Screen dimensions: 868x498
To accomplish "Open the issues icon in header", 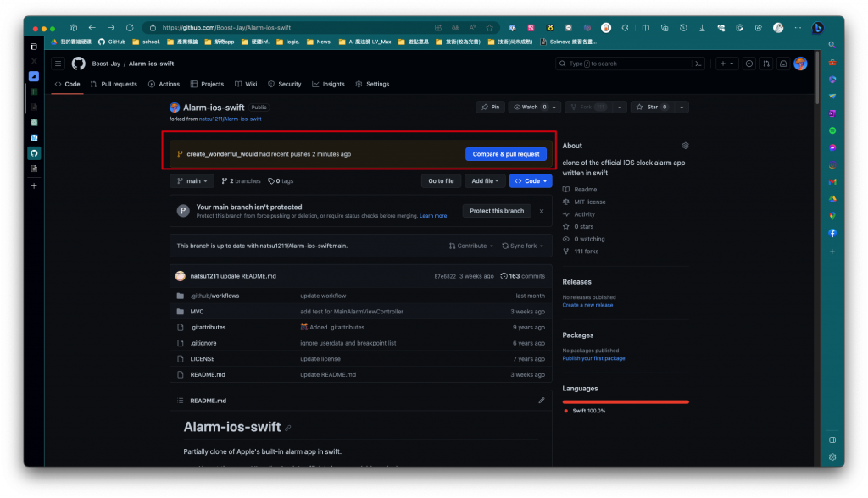I will tap(749, 64).
